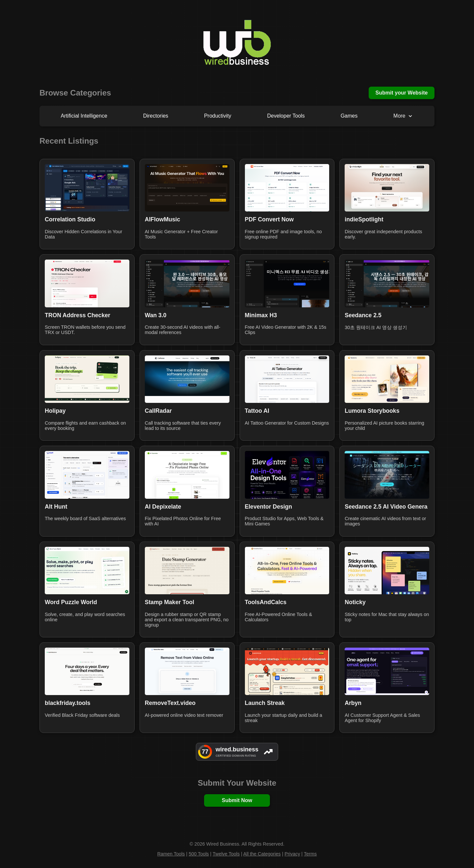View the Stamp Maker Tool thumbnail
This screenshot has height=868, width=474.
[x=187, y=571]
